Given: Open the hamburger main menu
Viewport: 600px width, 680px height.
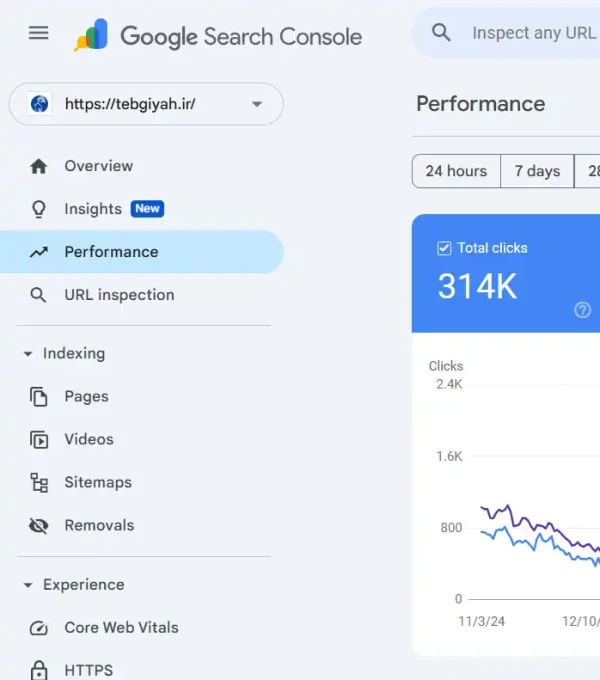Looking at the screenshot, I should (38, 33).
